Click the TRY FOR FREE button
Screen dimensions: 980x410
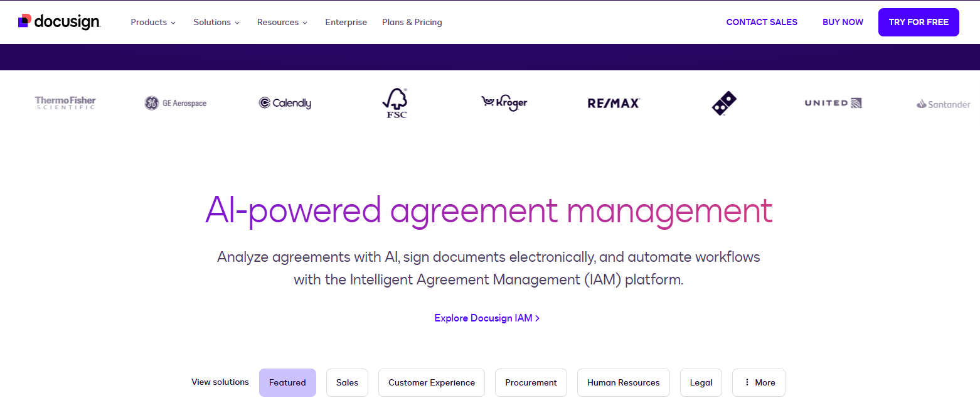tap(919, 22)
